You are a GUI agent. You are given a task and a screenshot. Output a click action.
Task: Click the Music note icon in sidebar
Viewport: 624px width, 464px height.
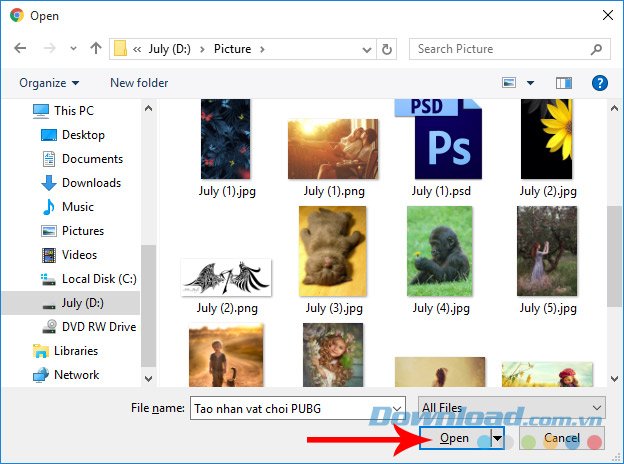point(49,207)
